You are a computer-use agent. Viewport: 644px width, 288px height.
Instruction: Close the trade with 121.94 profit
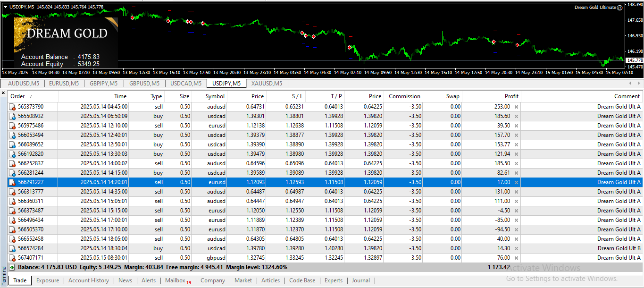coord(516,154)
